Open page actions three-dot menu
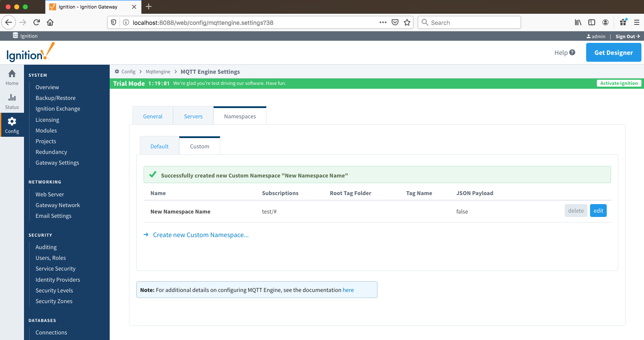This screenshot has width=644, height=340. 383,22
